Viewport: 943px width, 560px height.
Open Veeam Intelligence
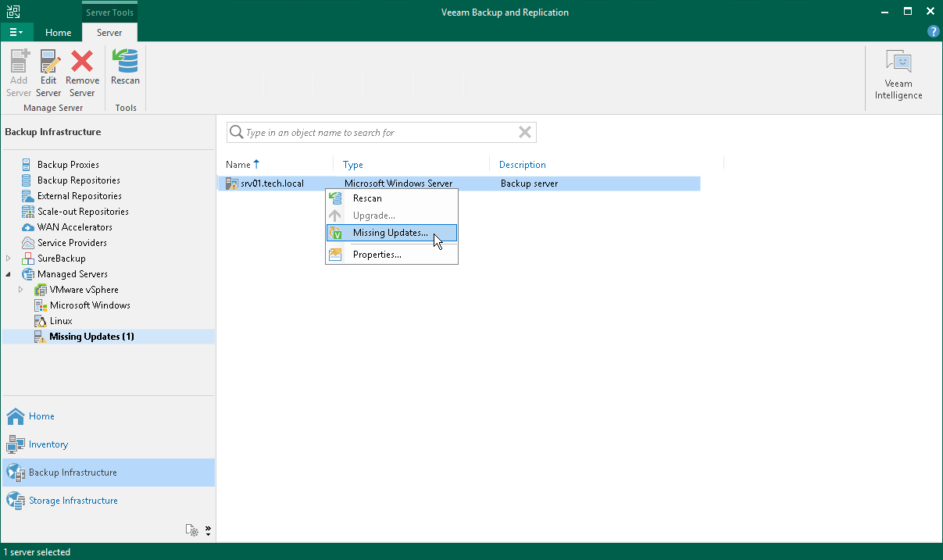pyautogui.click(x=898, y=70)
